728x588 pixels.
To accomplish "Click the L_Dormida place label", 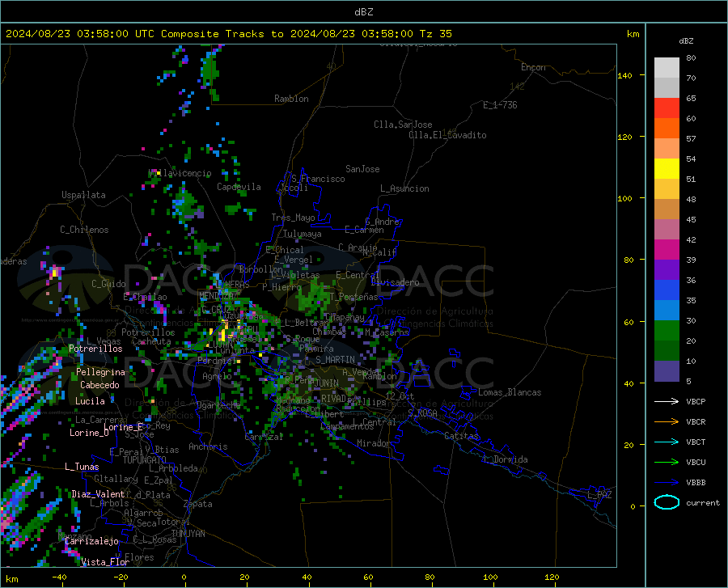I will point(505,459).
